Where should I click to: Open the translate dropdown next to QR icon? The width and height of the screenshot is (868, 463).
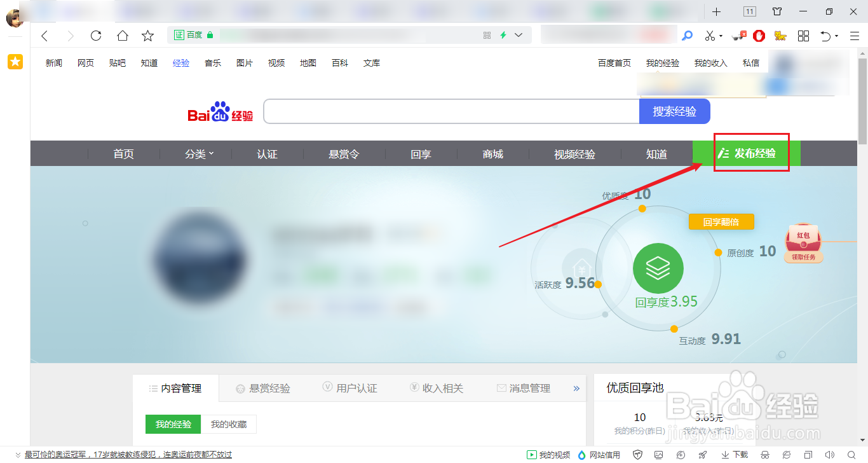point(517,36)
